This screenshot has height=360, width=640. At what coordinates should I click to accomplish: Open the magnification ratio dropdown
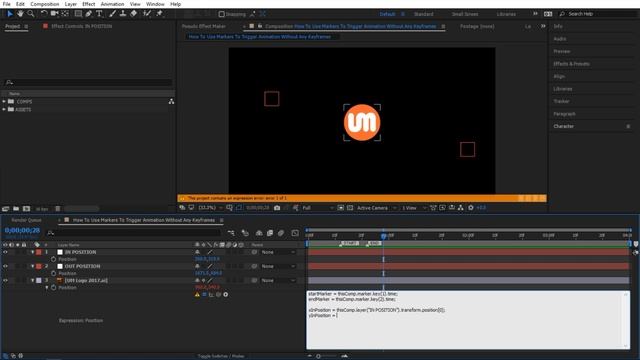(211, 208)
